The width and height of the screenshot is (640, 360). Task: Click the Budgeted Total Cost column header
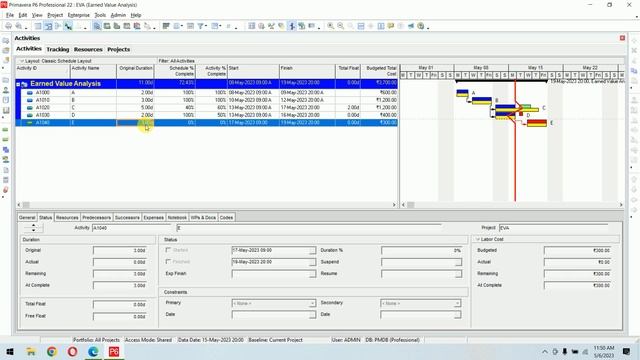click(379, 71)
